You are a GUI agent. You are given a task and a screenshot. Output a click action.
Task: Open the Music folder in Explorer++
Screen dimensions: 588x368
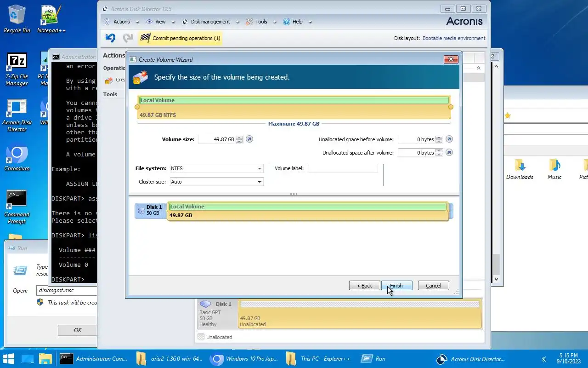pyautogui.click(x=554, y=169)
